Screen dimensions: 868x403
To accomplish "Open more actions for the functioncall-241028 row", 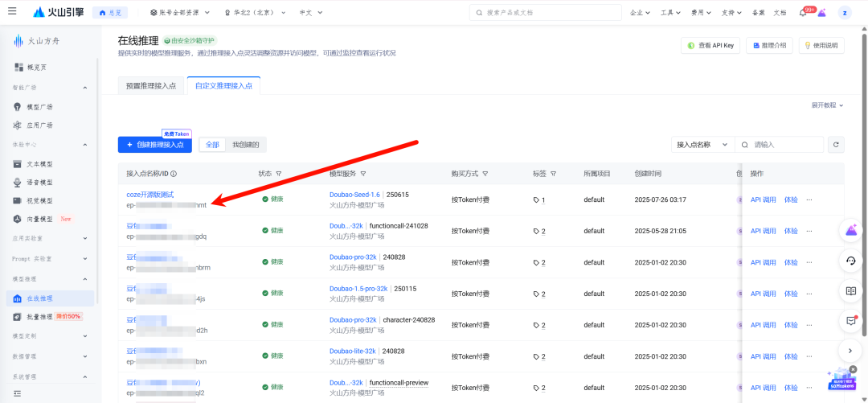I will click(809, 231).
